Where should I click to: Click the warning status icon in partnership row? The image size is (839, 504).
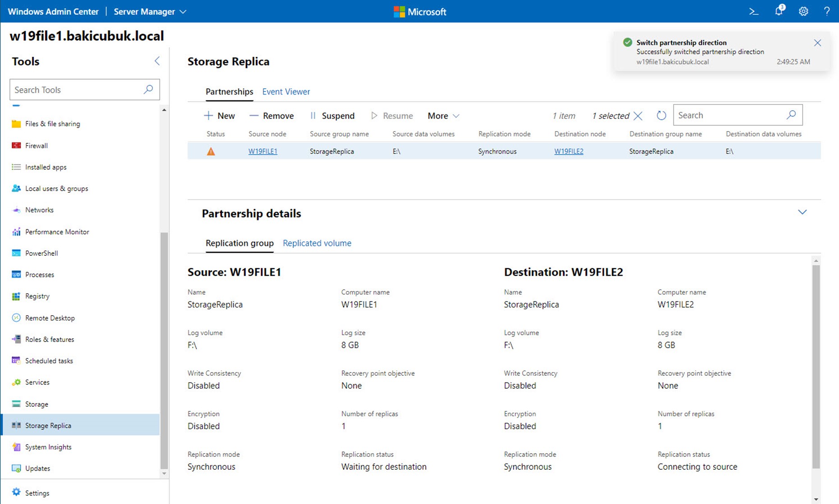pos(211,152)
